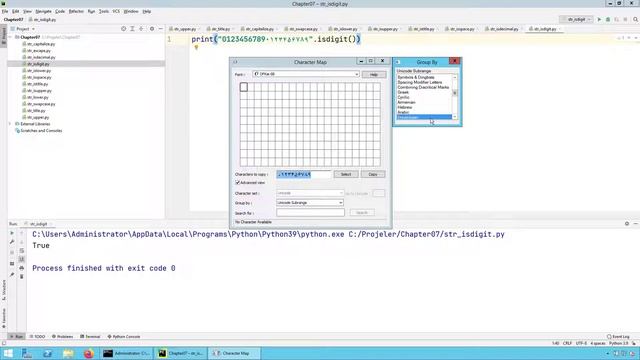The image size is (640, 360).
Task: Click the Help button in Character Map
Action: click(373, 75)
